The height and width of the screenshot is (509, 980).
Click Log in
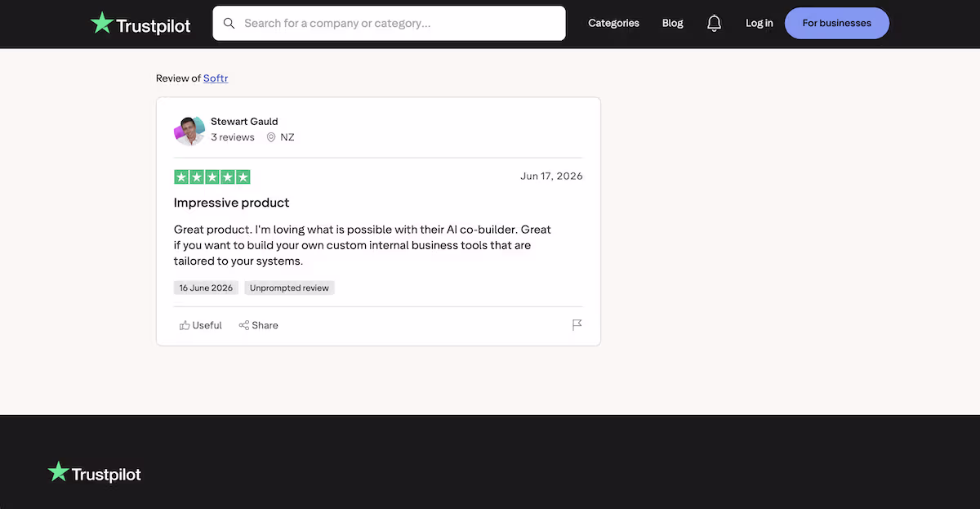[x=759, y=23]
